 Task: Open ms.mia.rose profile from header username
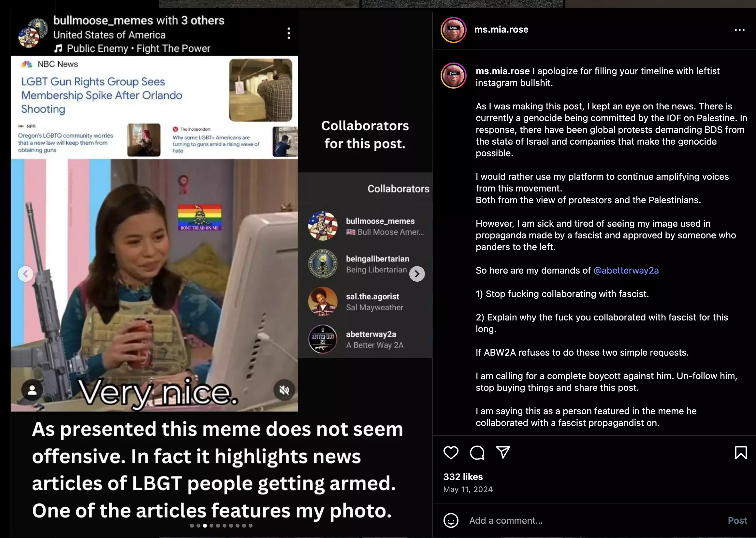pyautogui.click(x=501, y=30)
